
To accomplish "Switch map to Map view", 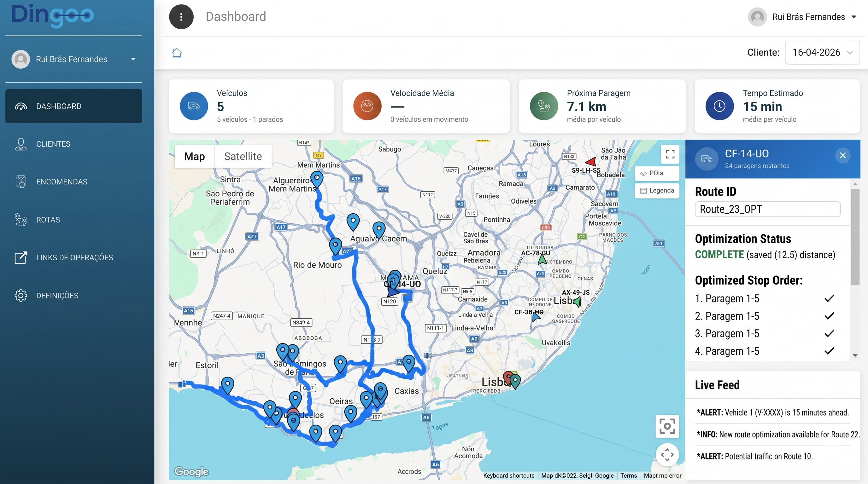I will point(194,157).
